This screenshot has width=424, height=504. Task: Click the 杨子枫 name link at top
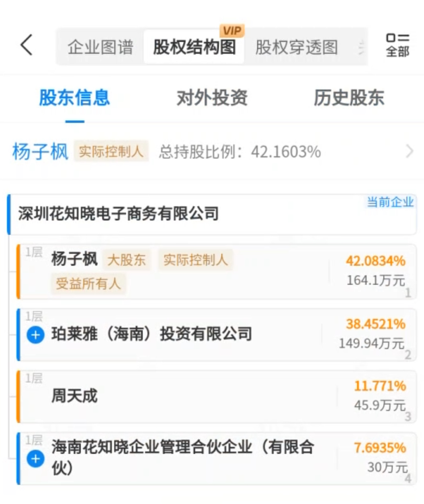pos(40,152)
